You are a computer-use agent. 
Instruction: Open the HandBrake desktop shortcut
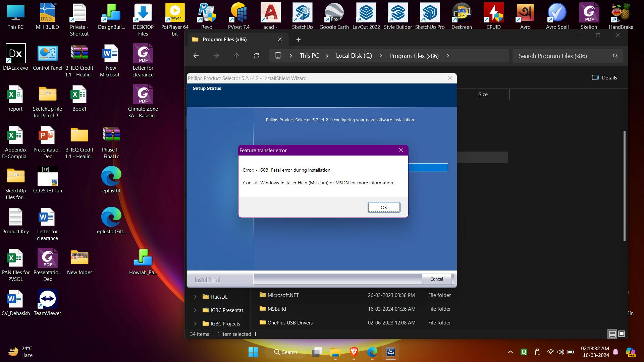click(621, 13)
